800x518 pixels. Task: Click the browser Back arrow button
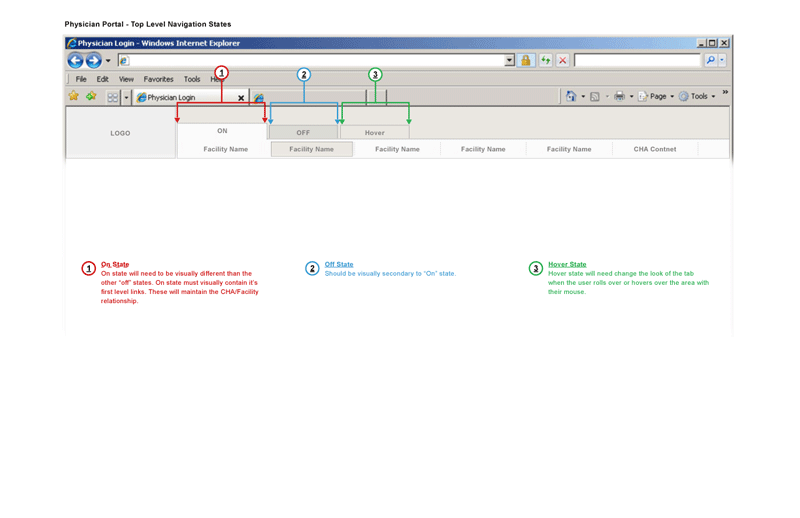76,61
